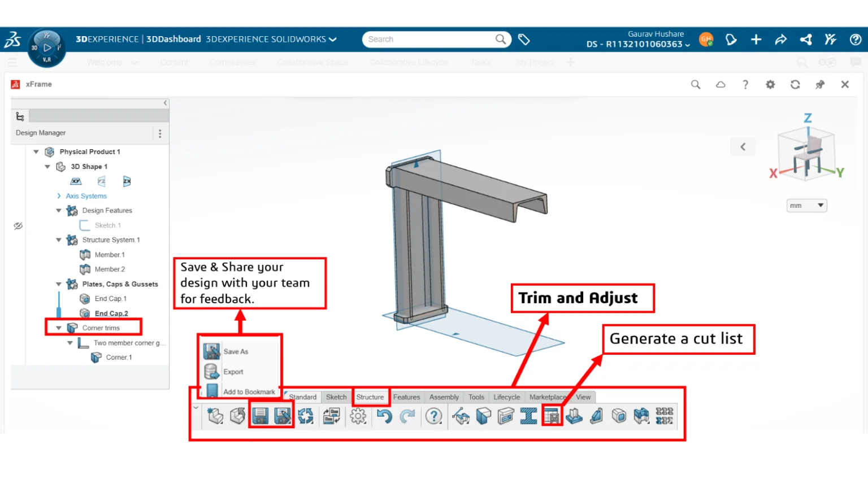Switch to the Assembly tab

click(444, 397)
